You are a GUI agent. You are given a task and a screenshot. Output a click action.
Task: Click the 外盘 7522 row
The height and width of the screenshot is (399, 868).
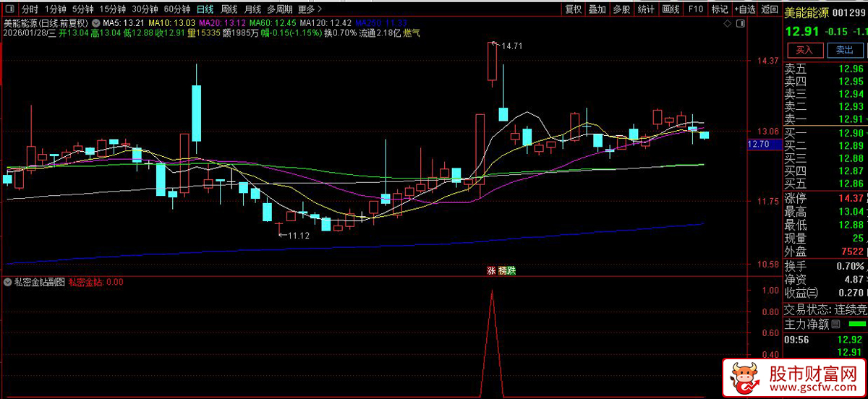point(825,252)
